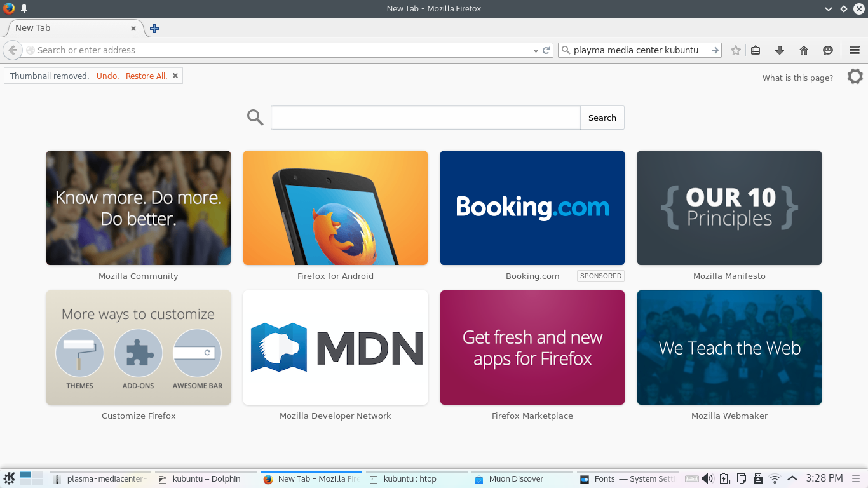Switch to Fonts System Settings window
The height and width of the screenshot is (488, 868).
coord(627,479)
